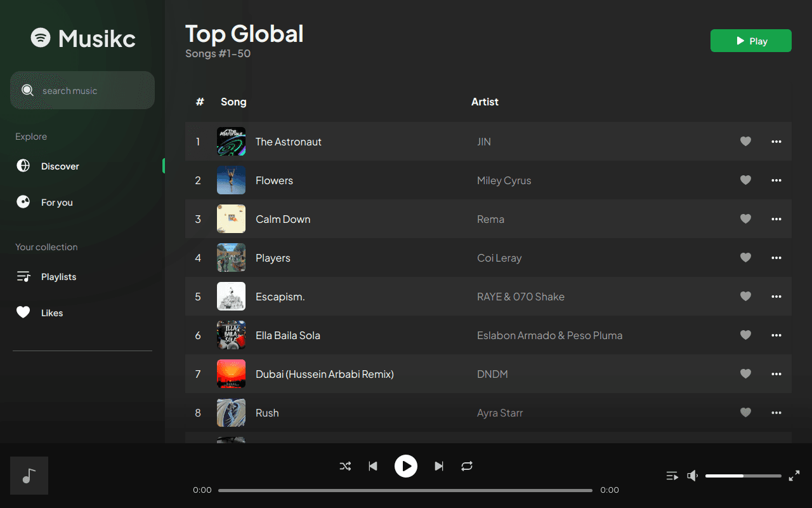This screenshot has width=812, height=508.
Task: Adjust the volume slider
Action: tap(743, 476)
